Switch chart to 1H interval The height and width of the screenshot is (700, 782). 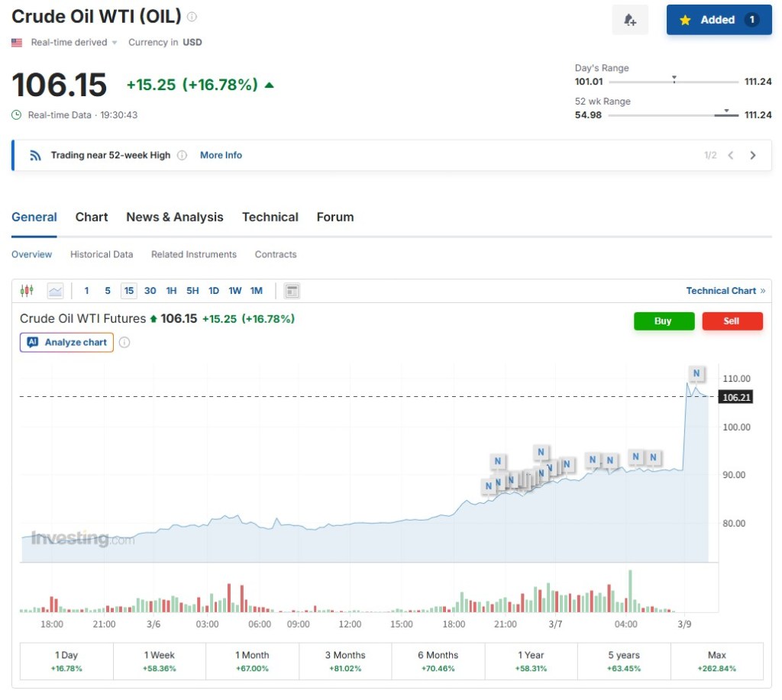[x=171, y=291]
